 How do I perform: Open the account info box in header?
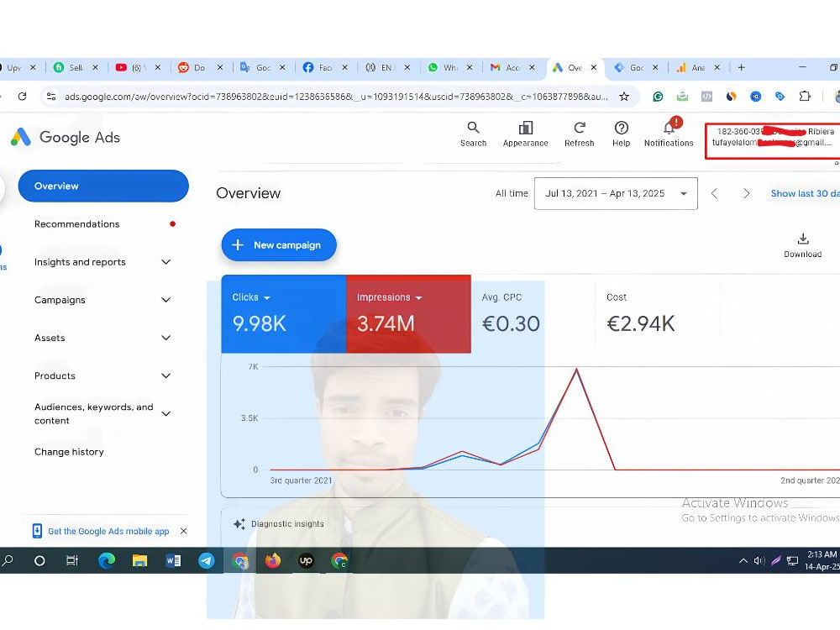click(773, 141)
